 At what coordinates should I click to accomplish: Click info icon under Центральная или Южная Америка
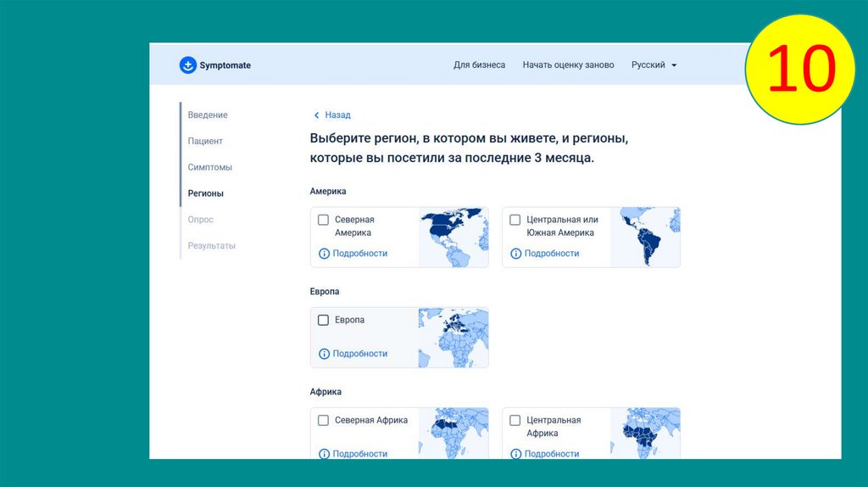click(x=515, y=254)
